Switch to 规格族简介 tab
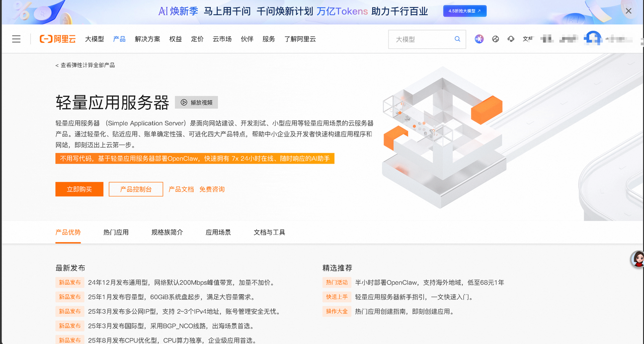644x344 pixels. 167,232
